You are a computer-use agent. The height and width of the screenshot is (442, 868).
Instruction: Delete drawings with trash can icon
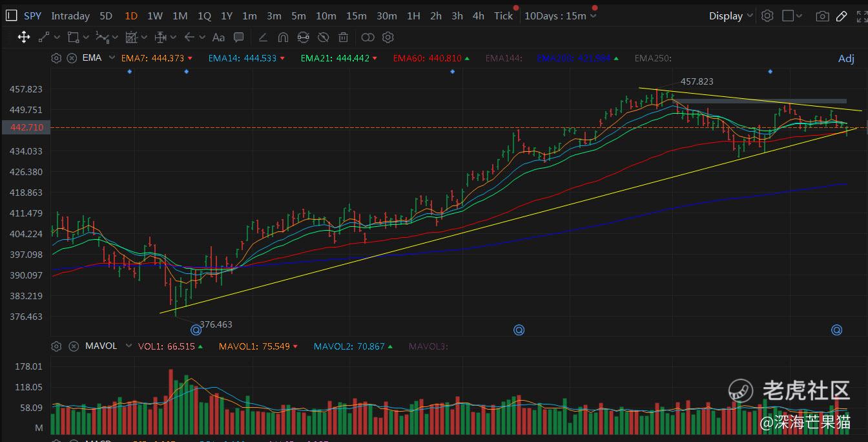[344, 37]
